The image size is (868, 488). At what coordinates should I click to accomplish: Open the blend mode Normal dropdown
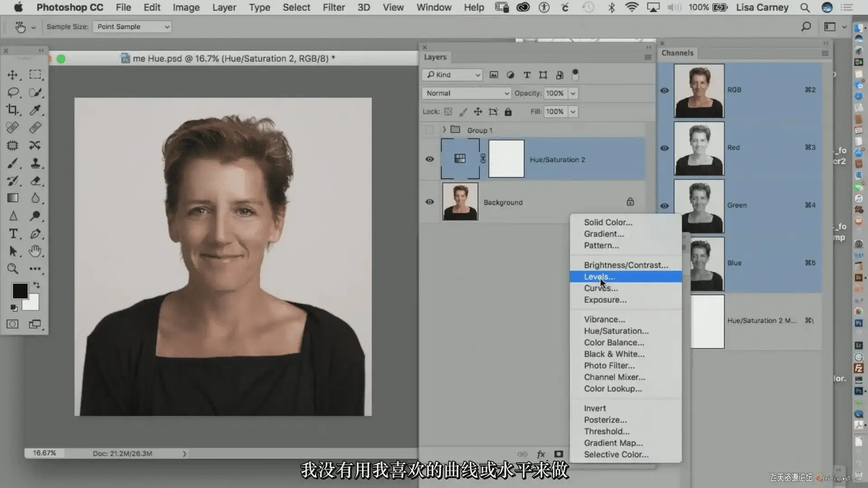[467, 93]
